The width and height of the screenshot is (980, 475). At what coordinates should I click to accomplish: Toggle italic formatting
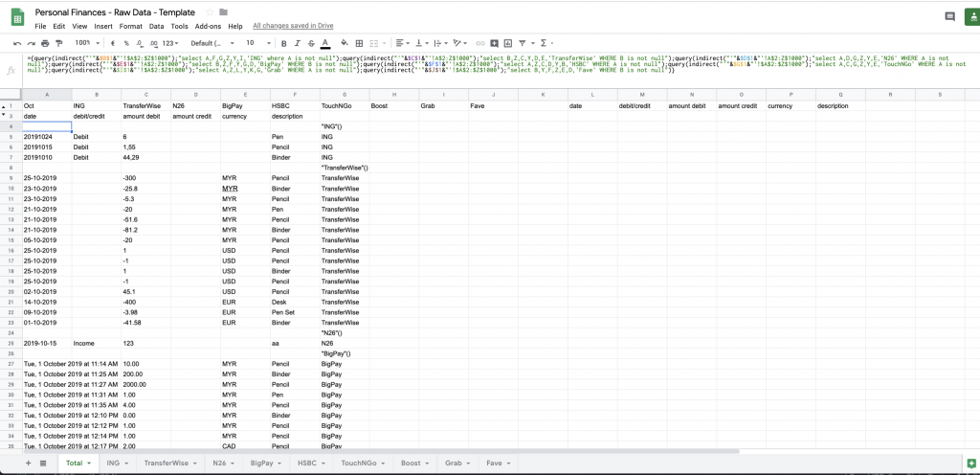pos(297,43)
